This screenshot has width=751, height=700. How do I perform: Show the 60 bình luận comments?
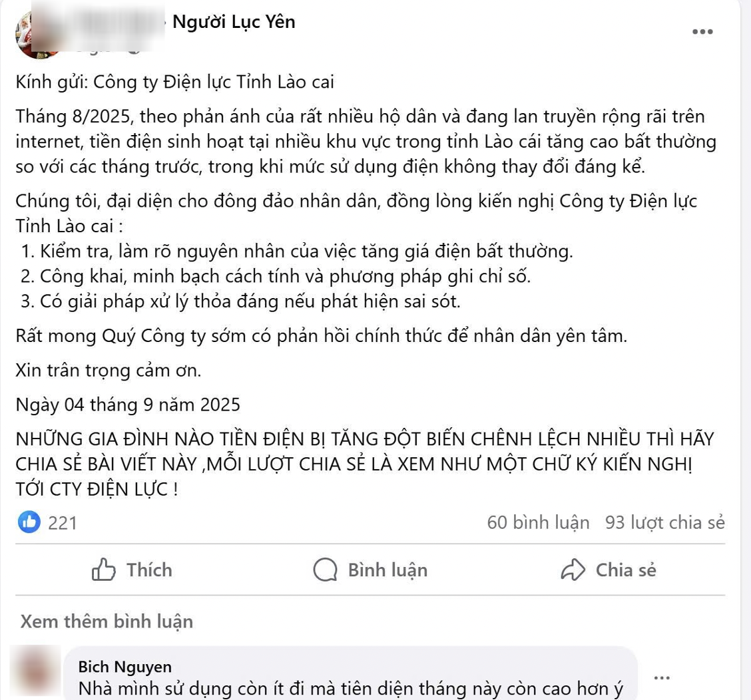[x=539, y=522]
